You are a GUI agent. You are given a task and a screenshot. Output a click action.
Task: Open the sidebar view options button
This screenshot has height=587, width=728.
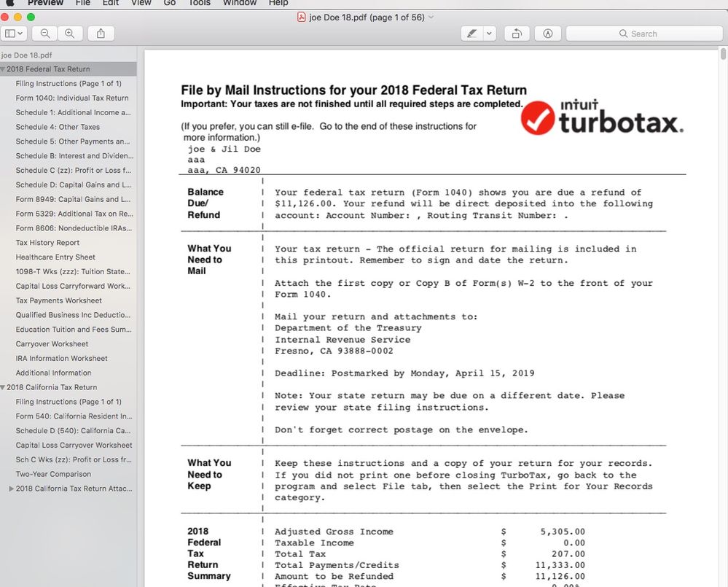[x=13, y=34]
